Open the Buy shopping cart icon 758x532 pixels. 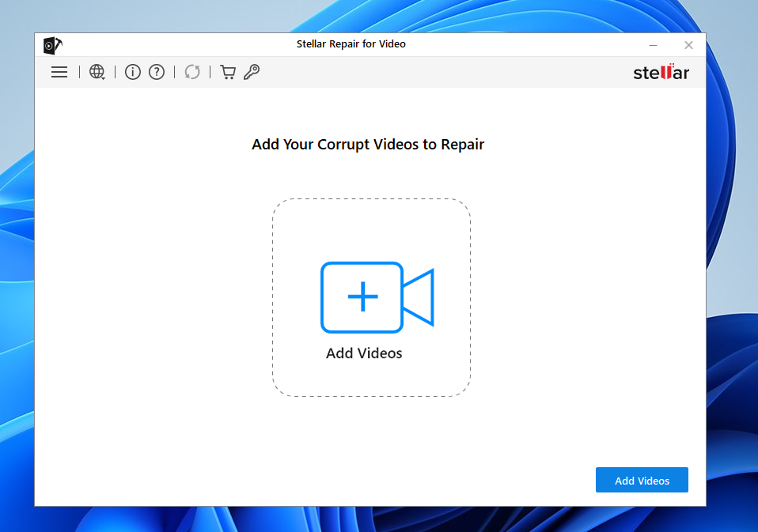point(228,72)
